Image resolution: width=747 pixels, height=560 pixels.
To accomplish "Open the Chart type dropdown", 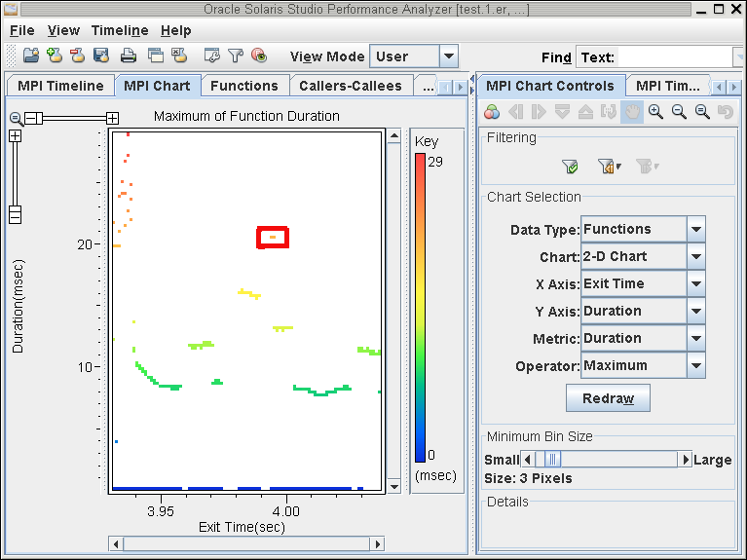I will 696,256.
